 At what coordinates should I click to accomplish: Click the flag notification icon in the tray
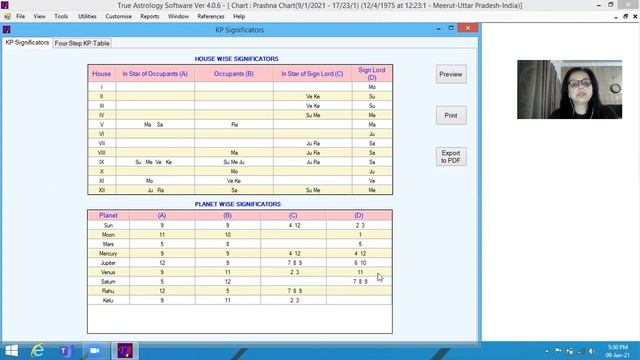coord(558,351)
